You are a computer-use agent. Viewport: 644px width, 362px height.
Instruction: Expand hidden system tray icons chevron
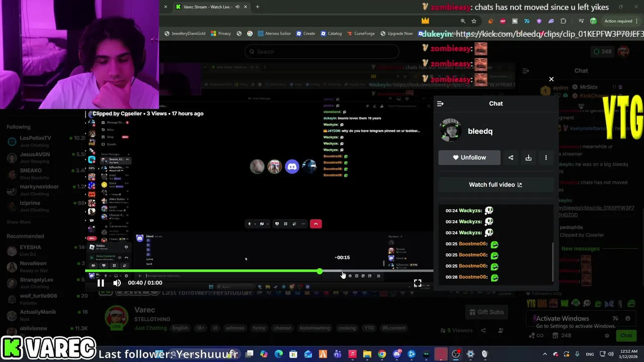pos(545,354)
